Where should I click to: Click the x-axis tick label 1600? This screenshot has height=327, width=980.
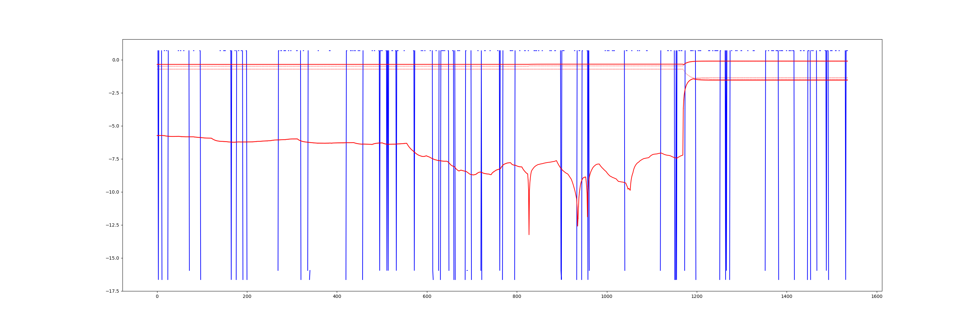pyautogui.click(x=876, y=297)
